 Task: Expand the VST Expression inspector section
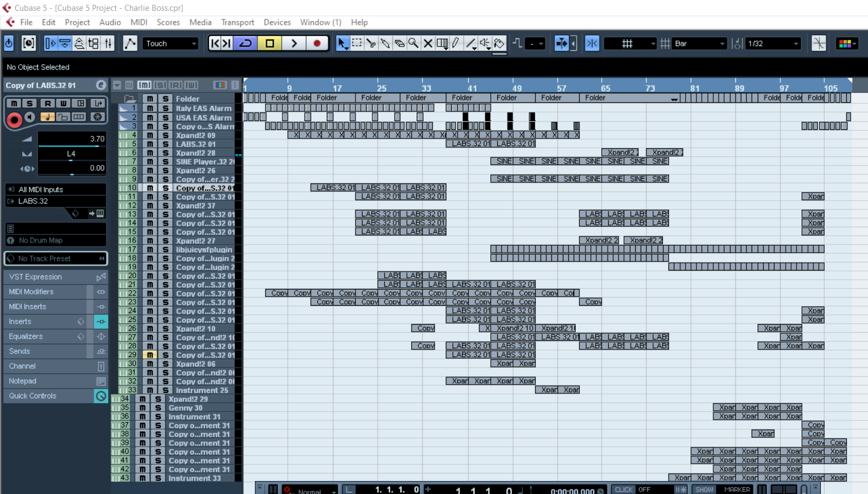point(56,276)
